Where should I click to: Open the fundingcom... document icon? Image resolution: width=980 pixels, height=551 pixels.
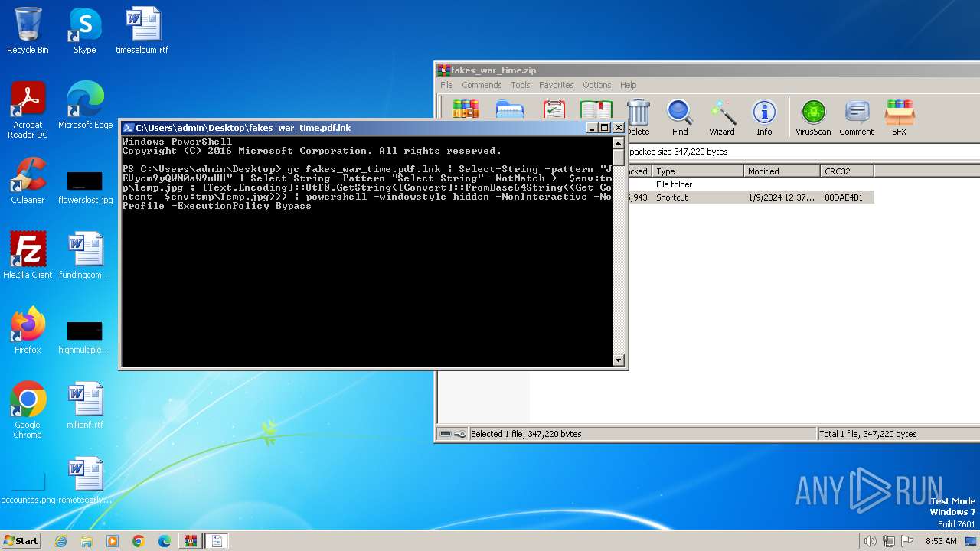click(85, 255)
